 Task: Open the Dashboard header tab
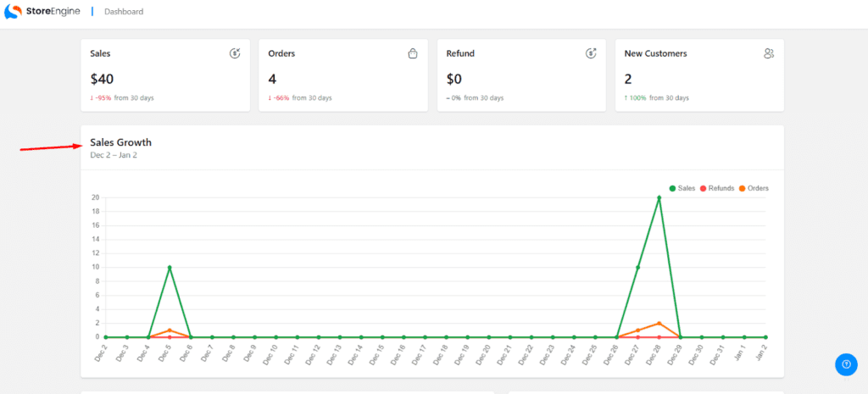[x=124, y=12]
